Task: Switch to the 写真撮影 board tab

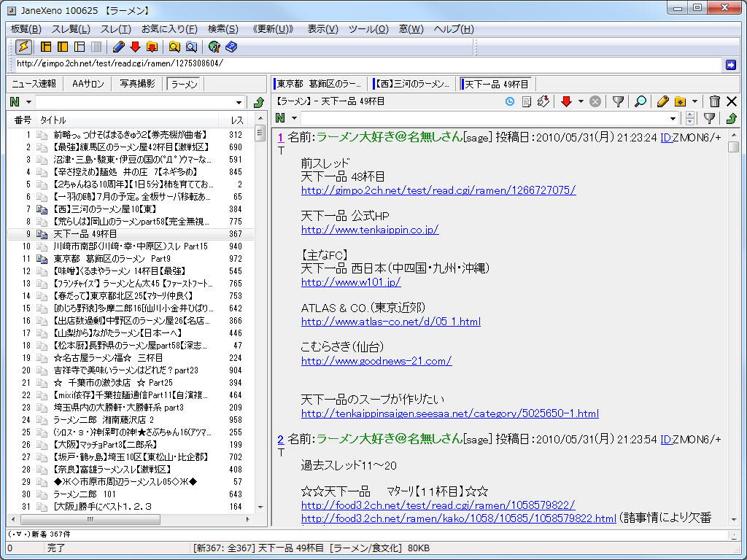Action: [x=137, y=85]
